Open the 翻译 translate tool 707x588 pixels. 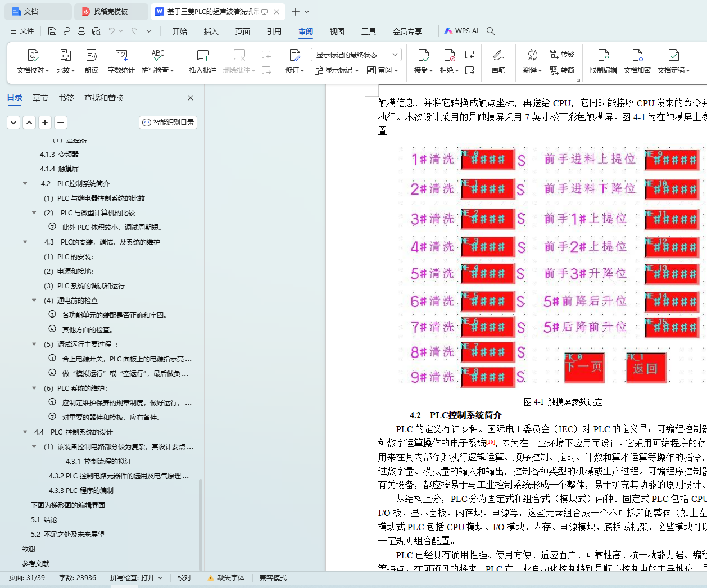(x=532, y=62)
